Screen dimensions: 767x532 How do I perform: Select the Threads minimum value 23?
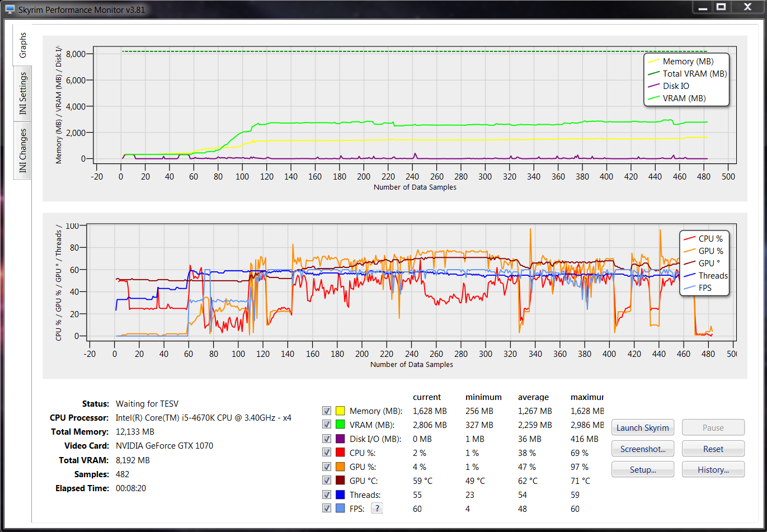(470, 495)
